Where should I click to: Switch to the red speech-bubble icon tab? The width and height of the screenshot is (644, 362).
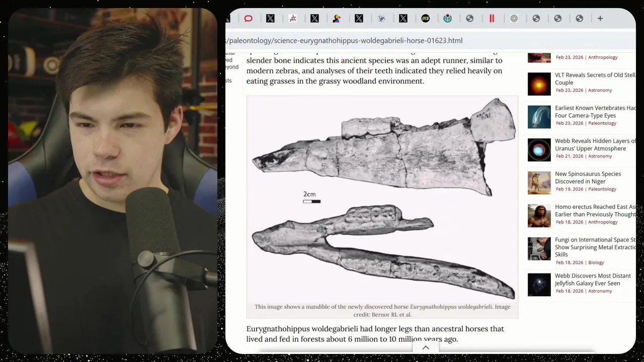click(249, 19)
